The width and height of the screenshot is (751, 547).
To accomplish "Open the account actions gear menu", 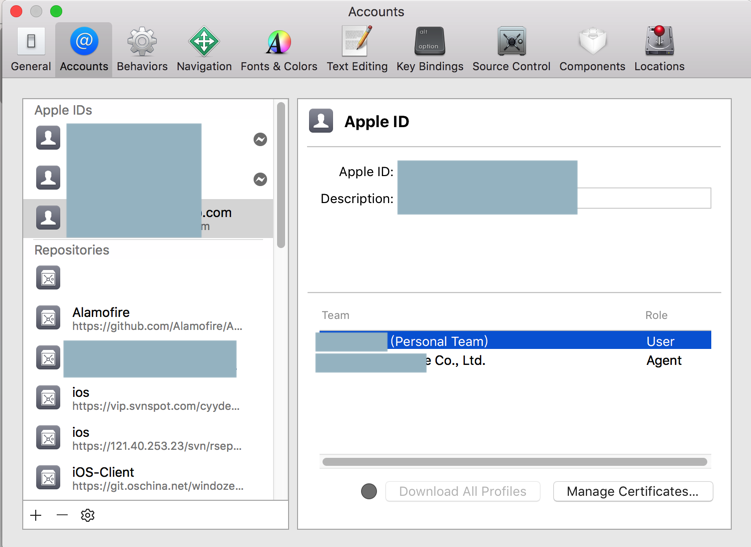I will coord(88,515).
